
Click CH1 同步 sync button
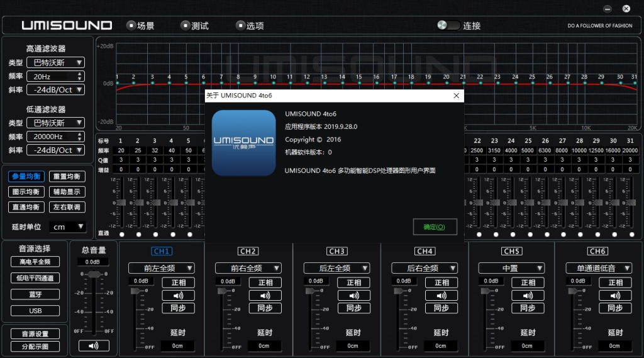pos(178,308)
